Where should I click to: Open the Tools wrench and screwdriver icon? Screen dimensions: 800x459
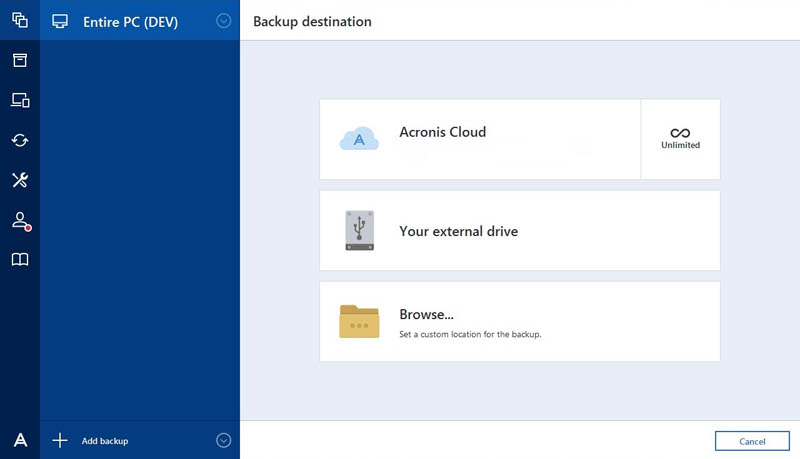click(x=20, y=180)
